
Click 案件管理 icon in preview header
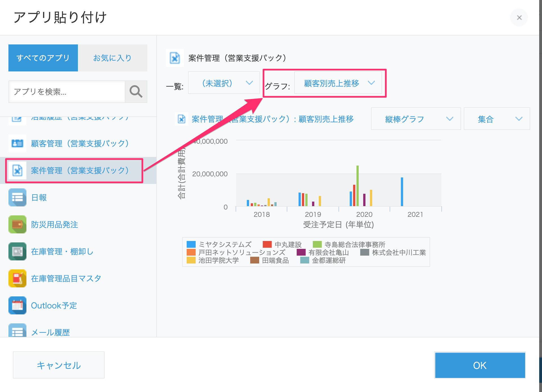click(175, 58)
